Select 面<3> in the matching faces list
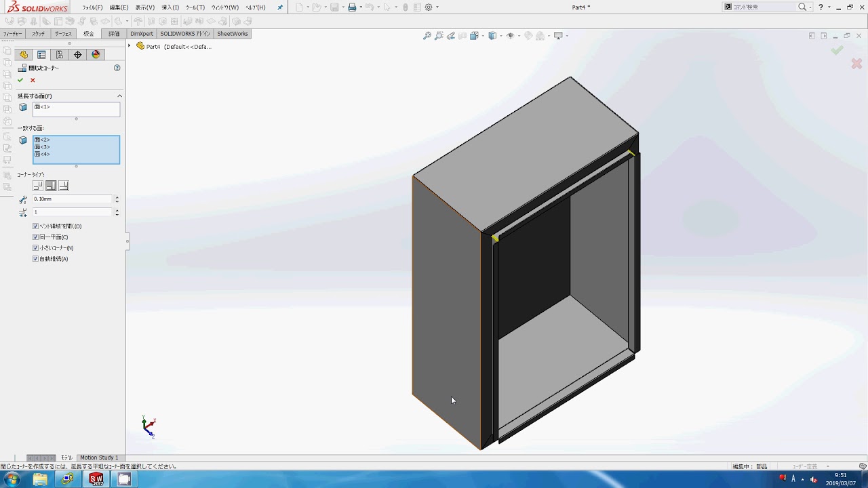Image resolution: width=868 pixels, height=488 pixels. tap(42, 147)
